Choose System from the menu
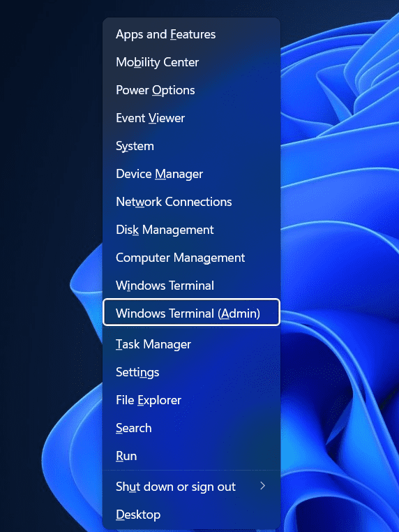The height and width of the screenshot is (532, 399). pyautogui.click(x=192, y=146)
